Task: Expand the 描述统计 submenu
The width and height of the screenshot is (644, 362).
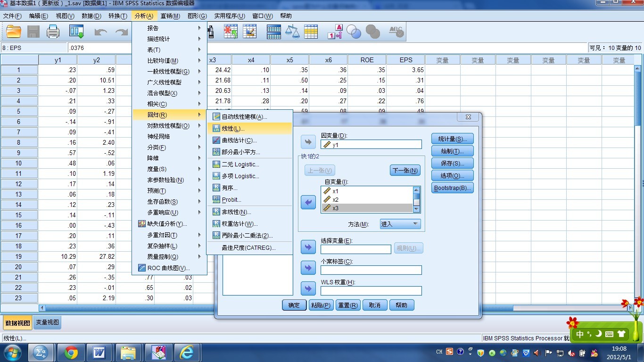Action: click(169, 39)
